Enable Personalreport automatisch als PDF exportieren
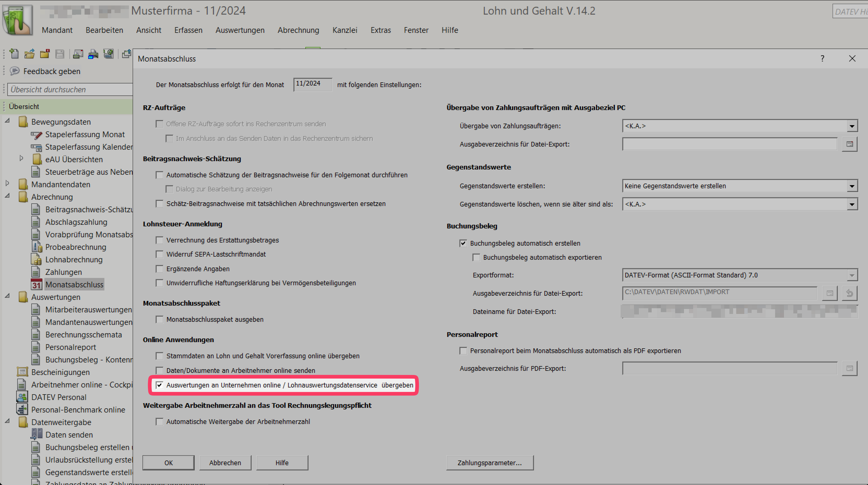The height and width of the screenshot is (485, 868). point(463,351)
